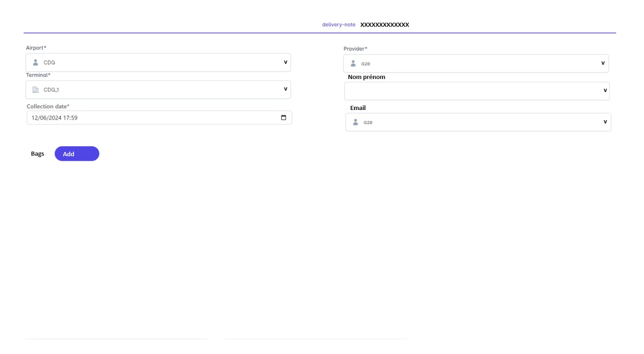The width and height of the screenshot is (644, 354).
Task: Click the building icon in Terminal field
Action: [36, 90]
